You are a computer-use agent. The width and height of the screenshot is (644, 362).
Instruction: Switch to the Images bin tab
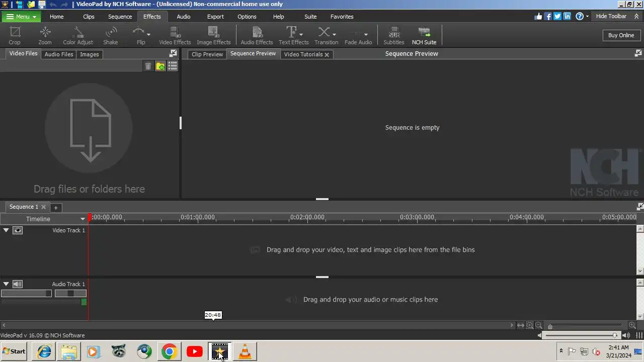(x=89, y=54)
